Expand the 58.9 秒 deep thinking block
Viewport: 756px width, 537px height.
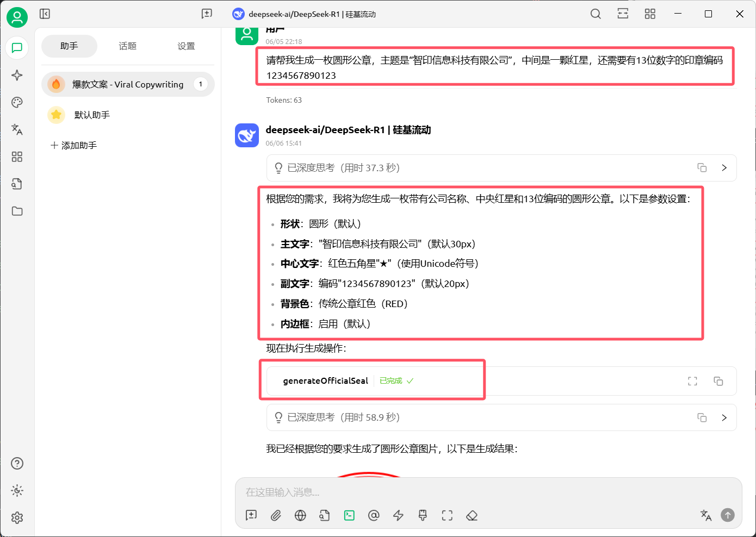tap(724, 417)
